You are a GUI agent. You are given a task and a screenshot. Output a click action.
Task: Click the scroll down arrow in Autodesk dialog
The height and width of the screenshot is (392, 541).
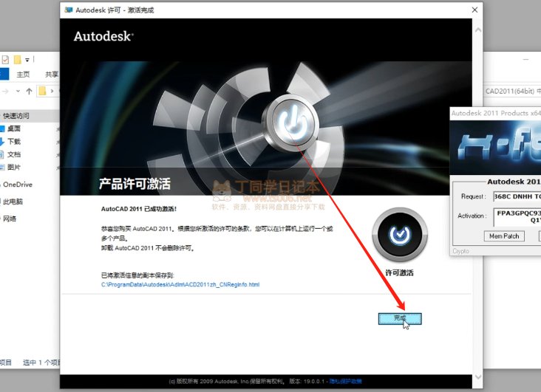[x=478, y=376]
